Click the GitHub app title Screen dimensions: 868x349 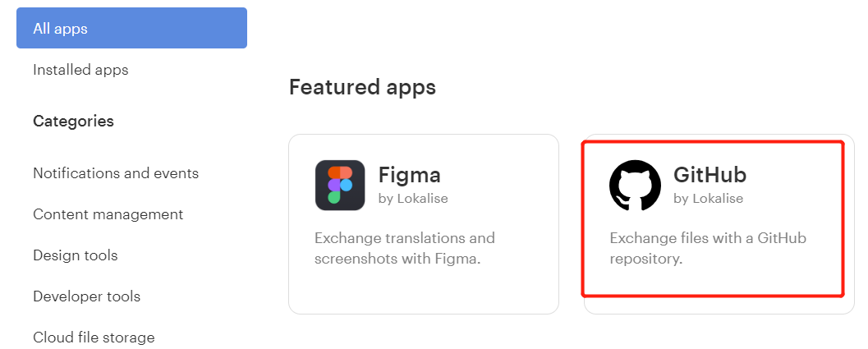710,175
